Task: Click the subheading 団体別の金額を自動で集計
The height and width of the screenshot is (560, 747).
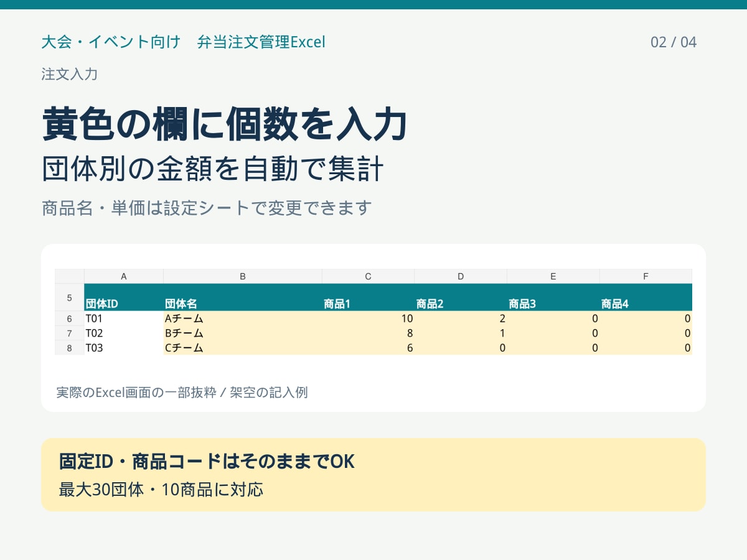Action: click(213, 169)
